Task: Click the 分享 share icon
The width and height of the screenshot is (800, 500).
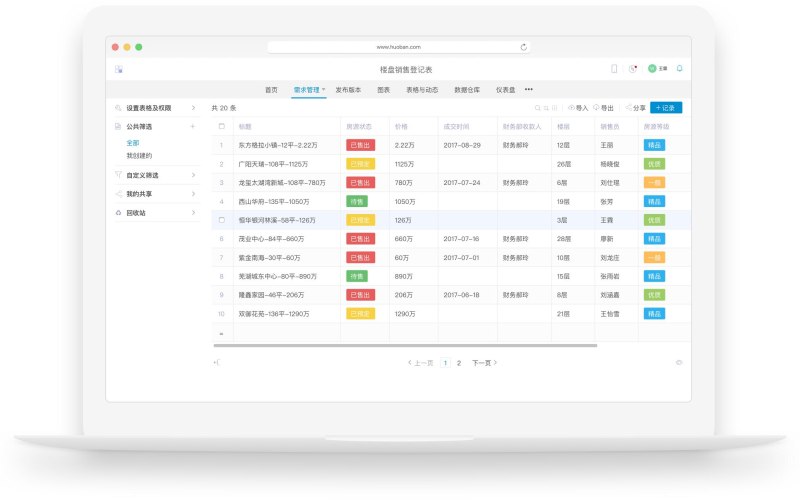Action: click(629, 108)
